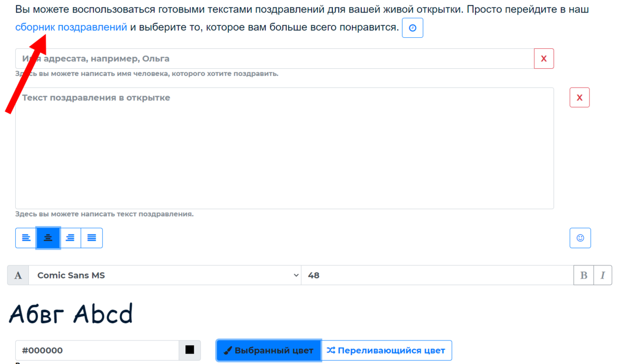
Task: Click the Абвг Abcd font preview text
Action: pos(71,315)
